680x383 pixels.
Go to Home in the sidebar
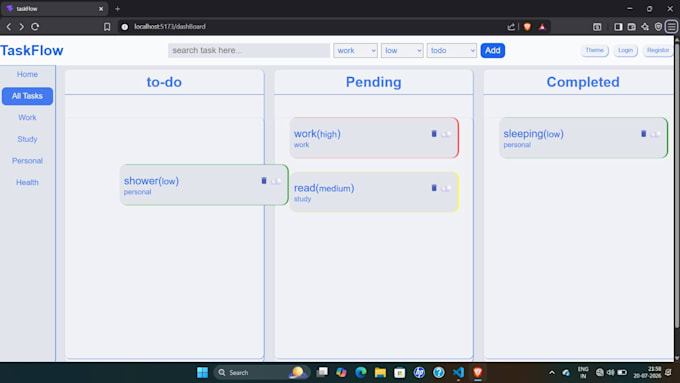point(27,74)
